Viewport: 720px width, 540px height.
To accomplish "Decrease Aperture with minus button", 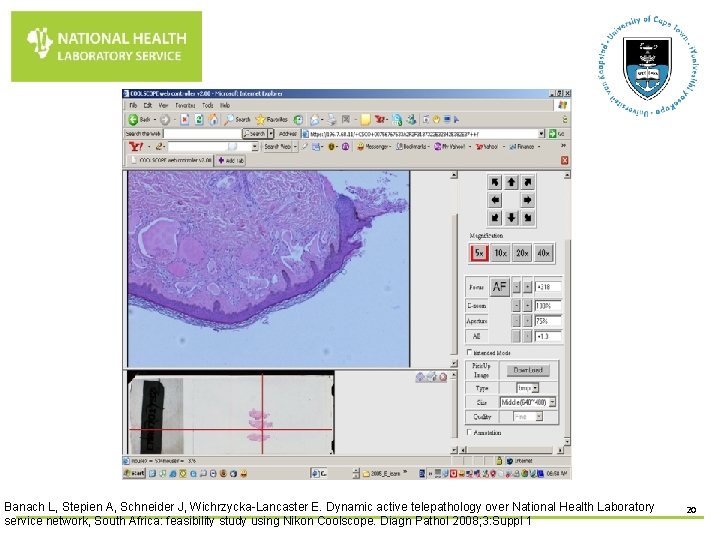I will tap(517, 321).
